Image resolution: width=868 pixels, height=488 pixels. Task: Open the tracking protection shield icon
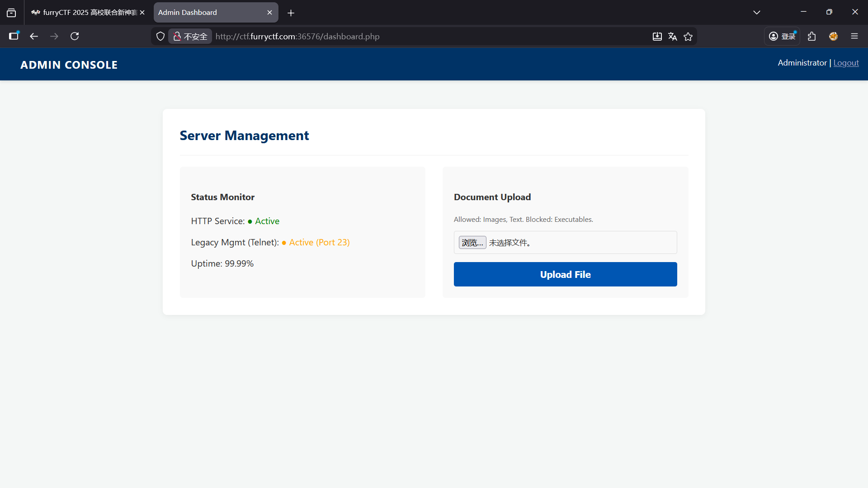click(x=160, y=36)
